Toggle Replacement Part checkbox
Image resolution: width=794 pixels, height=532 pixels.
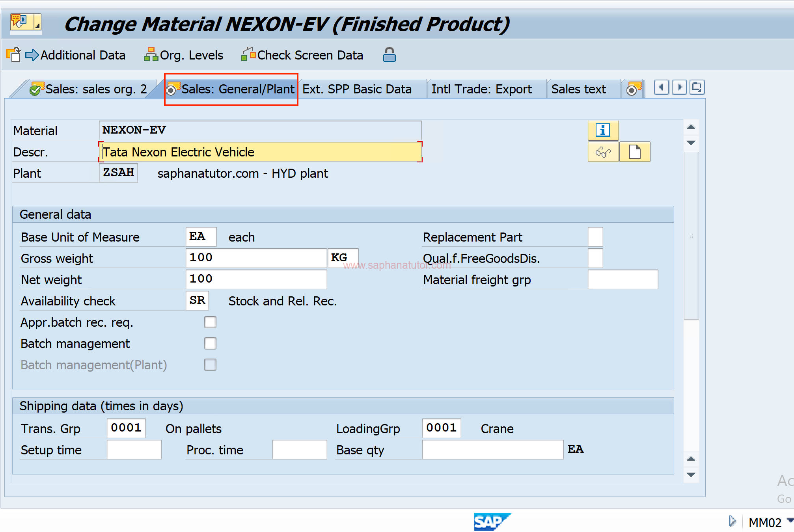pyautogui.click(x=595, y=237)
